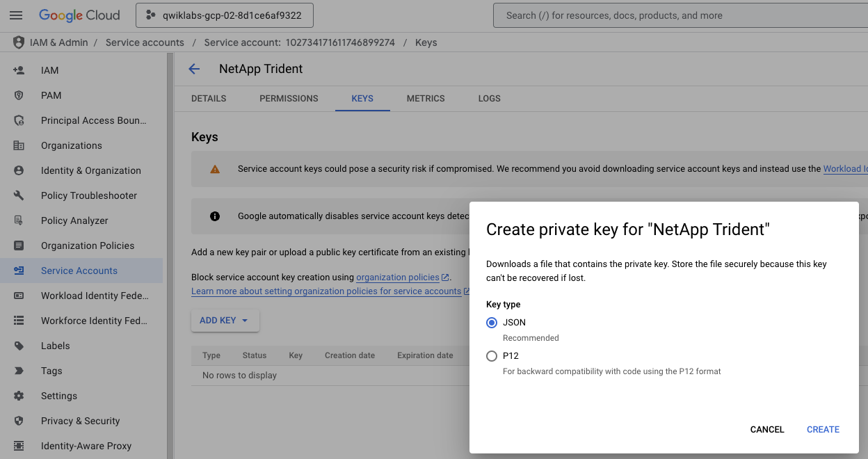Switch to the PERMISSIONS tab
Image resolution: width=868 pixels, height=459 pixels.
point(289,99)
